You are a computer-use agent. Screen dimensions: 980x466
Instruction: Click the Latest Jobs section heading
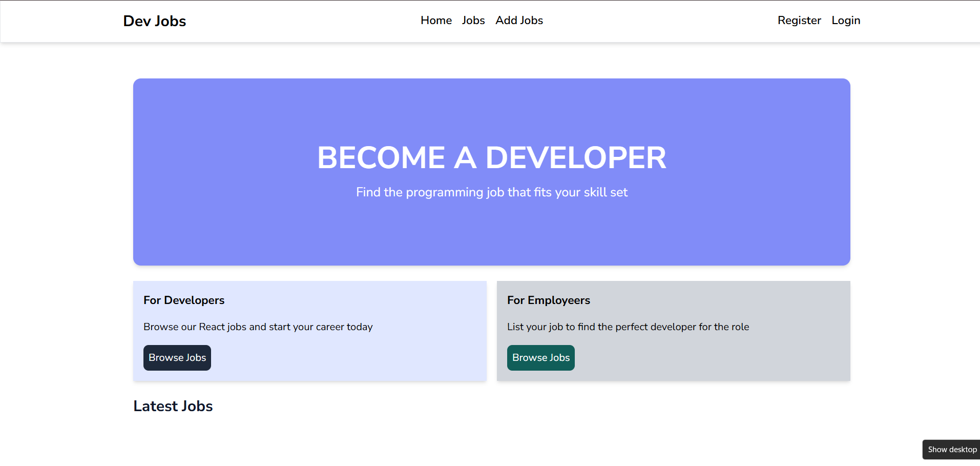coord(173,406)
